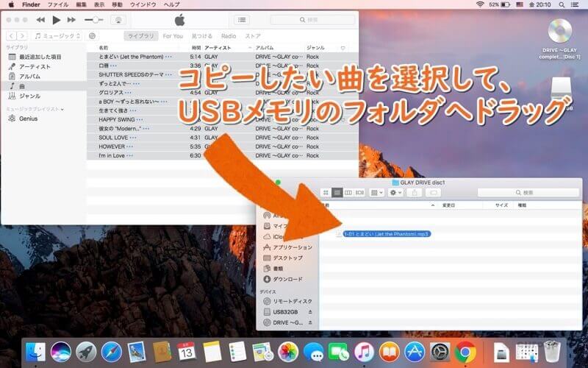Skip to previous track in iTunes
588x368 pixels.
pos(40,20)
